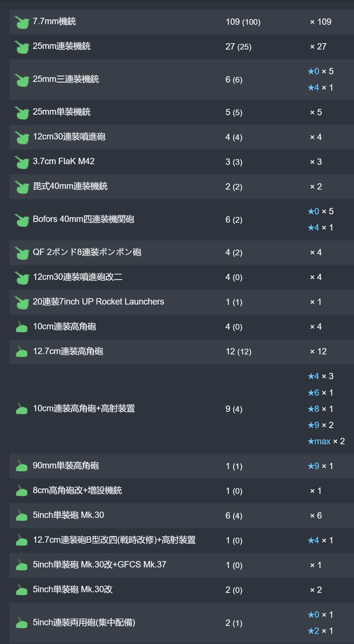Viewport: 354px width, 644px height.
Task: Click the 90mm単装高角砲 turret icon
Action: point(22,466)
